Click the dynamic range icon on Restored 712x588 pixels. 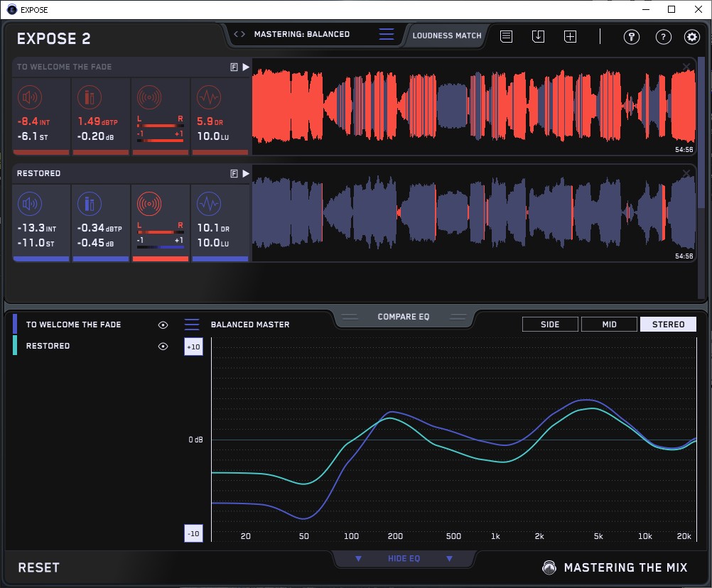(209, 204)
